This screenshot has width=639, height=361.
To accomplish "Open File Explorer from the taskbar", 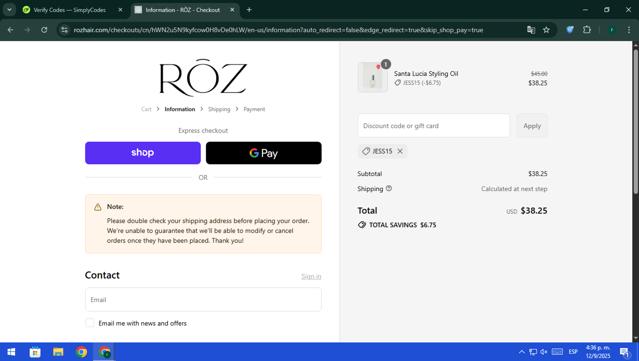I will (58, 352).
